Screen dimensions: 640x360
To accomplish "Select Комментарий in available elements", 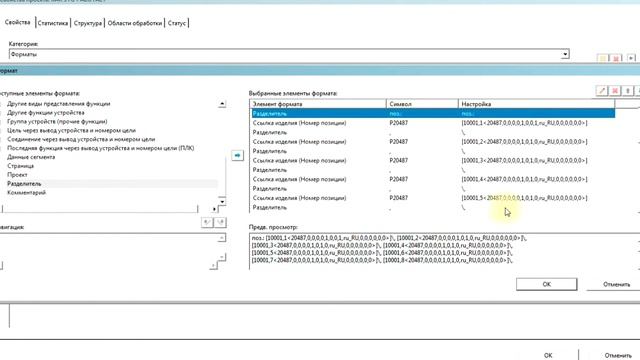I will click(27, 193).
